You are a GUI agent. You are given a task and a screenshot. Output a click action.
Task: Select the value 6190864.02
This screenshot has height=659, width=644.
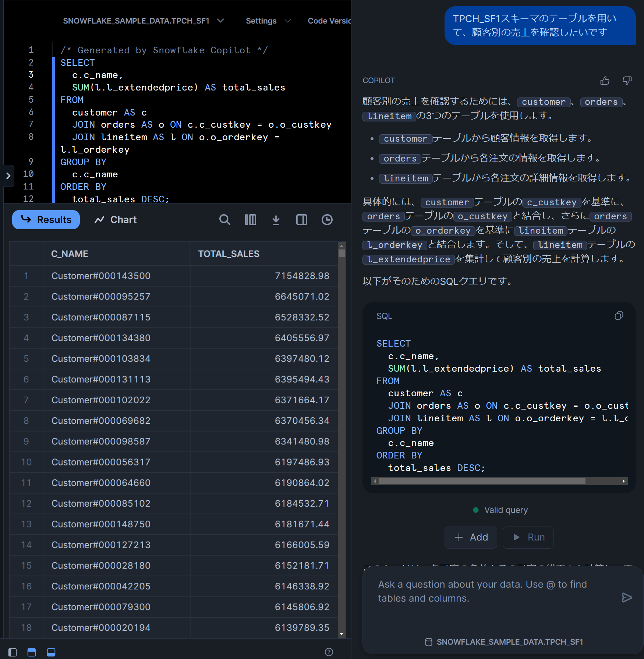click(x=302, y=483)
